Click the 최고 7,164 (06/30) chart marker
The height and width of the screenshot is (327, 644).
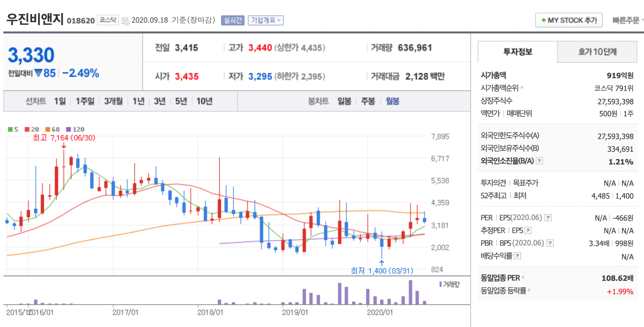pos(64,138)
